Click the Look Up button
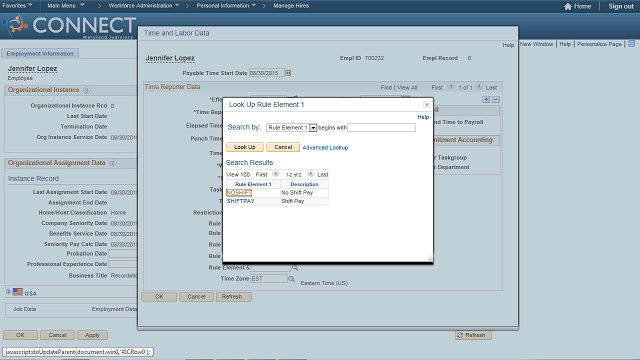The width and height of the screenshot is (640, 360). [x=245, y=147]
